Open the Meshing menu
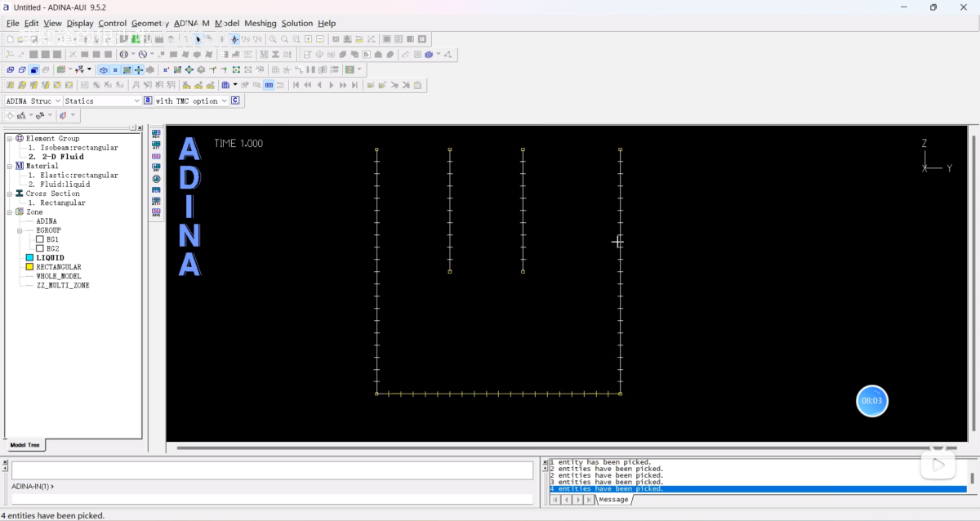The width and height of the screenshot is (980, 521). pyautogui.click(x=261, y=23)
